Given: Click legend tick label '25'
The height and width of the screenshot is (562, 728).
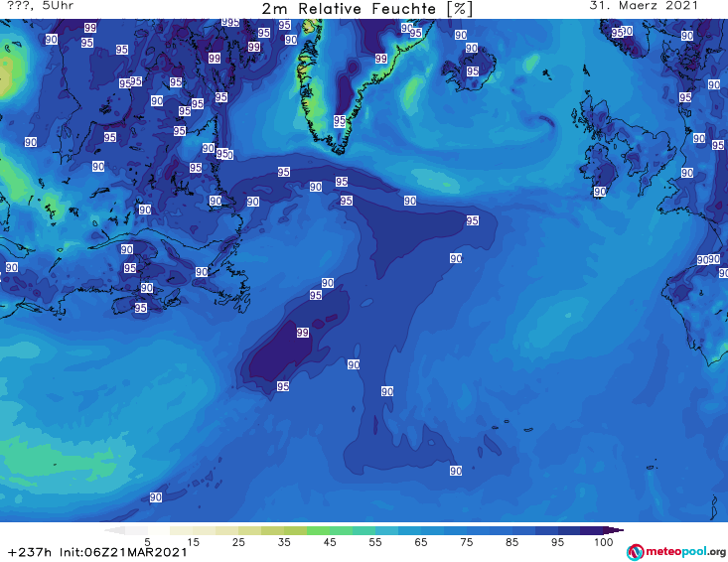Looking at the screenshot, I should 238,542.
